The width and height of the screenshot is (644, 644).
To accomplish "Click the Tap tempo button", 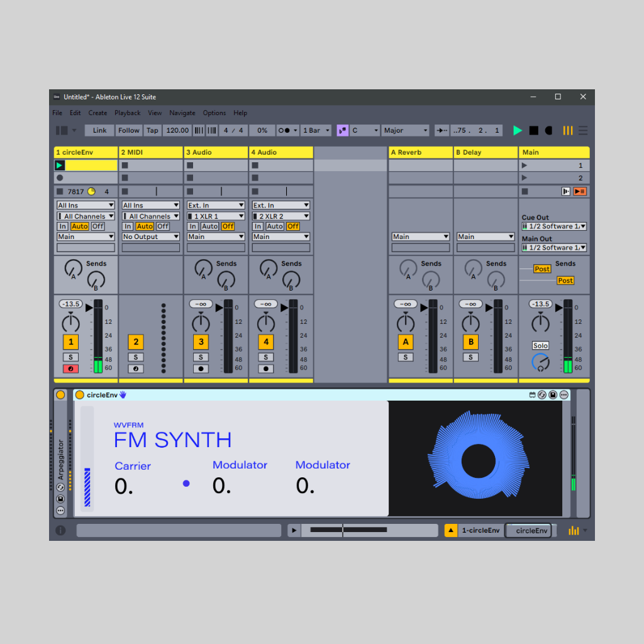I will [152, 131].
